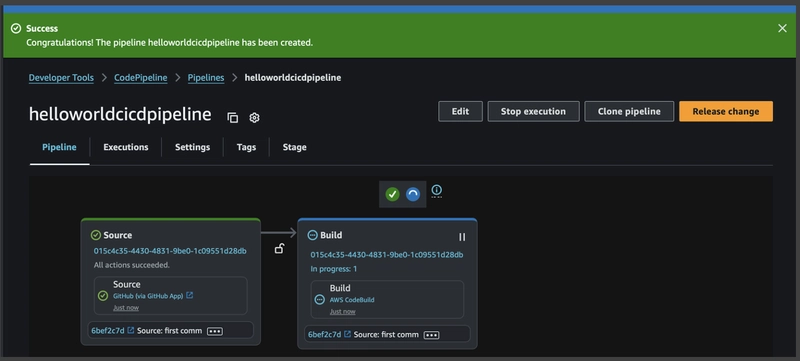
Task: Copy the pipeline name with the copy icon
Action: point(233,118)
